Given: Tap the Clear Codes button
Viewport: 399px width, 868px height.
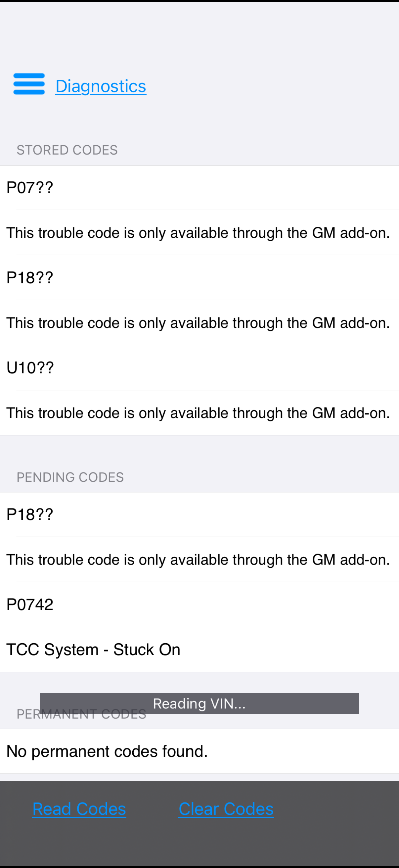Looking at the screenshot, I should pyautogui.click(x=226, y=809).
